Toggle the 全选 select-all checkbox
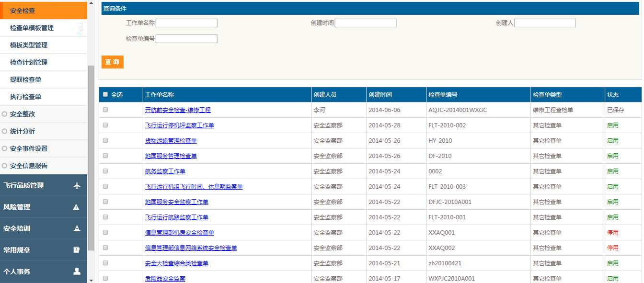Viewport: 644px width, 283px height. pos(105,94)
